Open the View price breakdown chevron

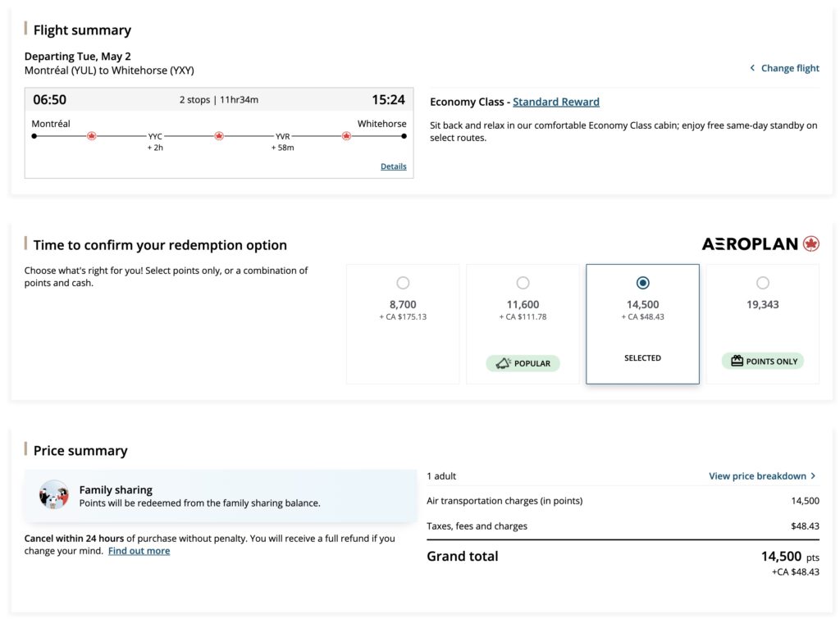pyautogui.click(x=811, y=476)
